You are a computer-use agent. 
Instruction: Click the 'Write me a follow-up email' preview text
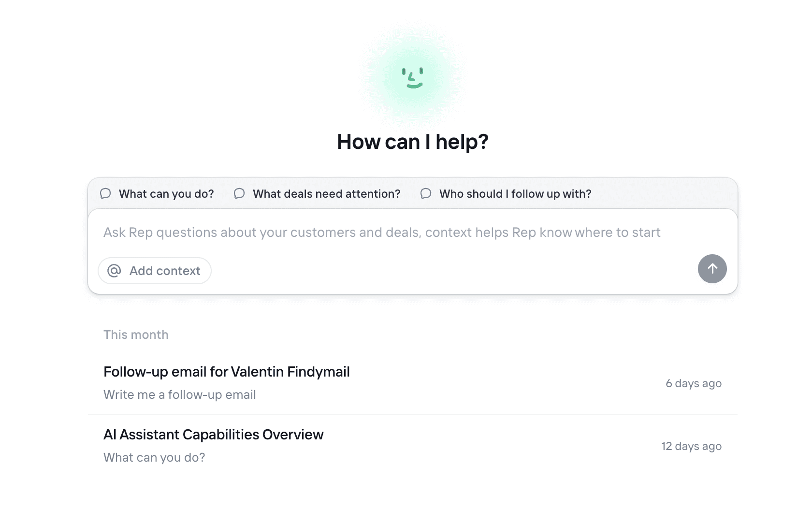point(179,394)
